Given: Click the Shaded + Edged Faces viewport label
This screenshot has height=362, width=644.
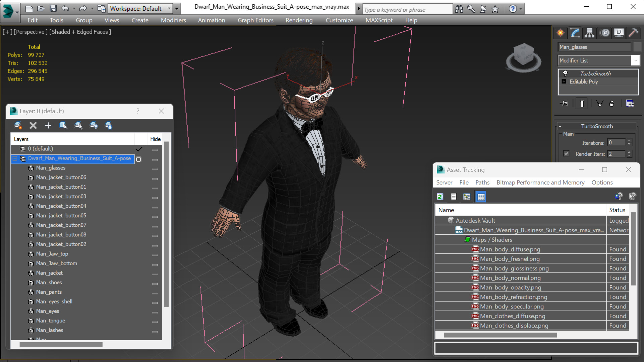Looking at the screenshot, I should coord(80,32).
